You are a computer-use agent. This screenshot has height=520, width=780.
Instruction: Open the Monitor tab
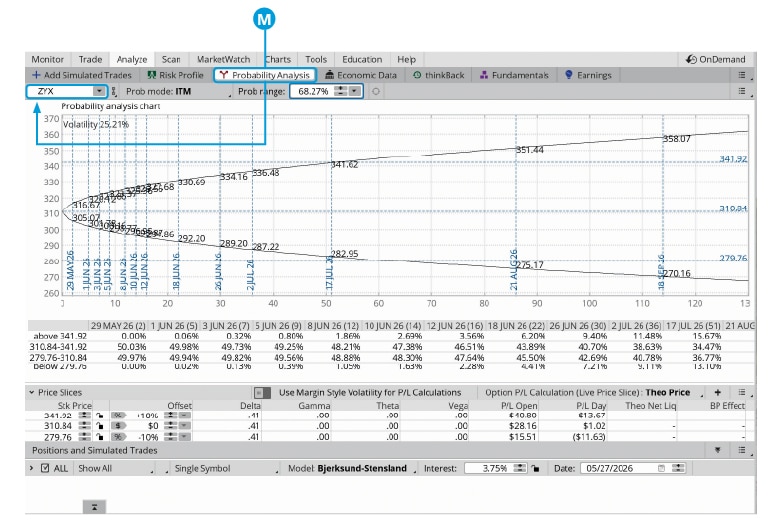click(48, 59)
